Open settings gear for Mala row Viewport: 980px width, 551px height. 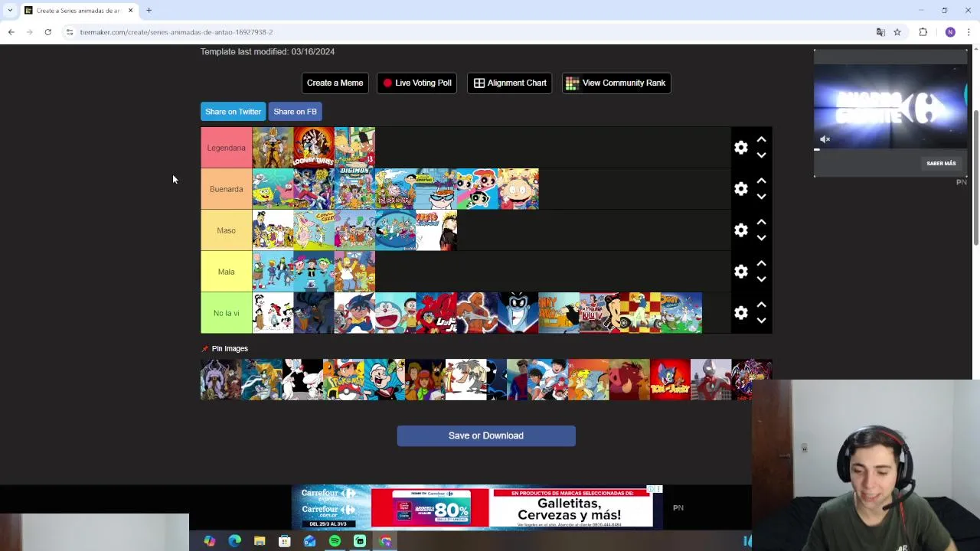click(740, 272)
